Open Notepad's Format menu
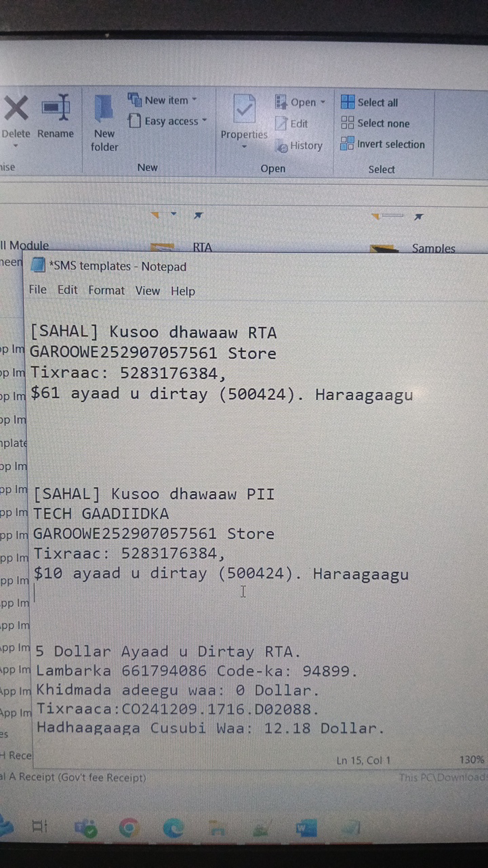Viewport: 488px width, 868px height. (106, 290)
